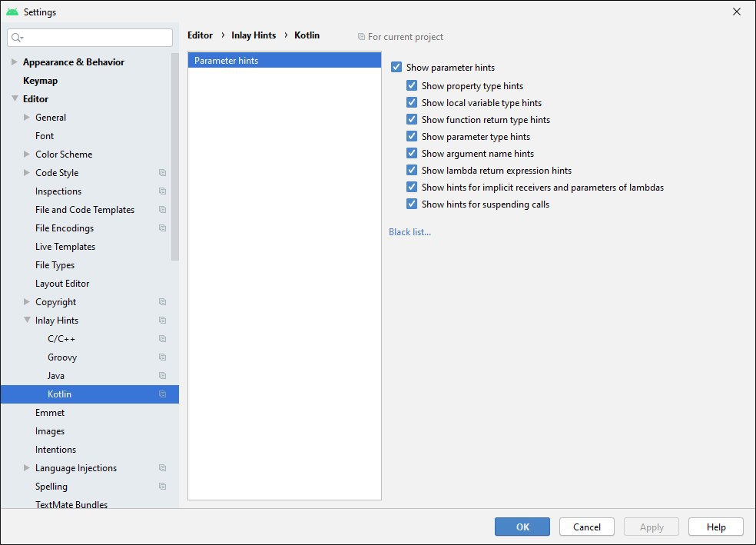Click the OK button
Image resolution: width=756 pixels, height=545 pixels.
pos(522,527)
